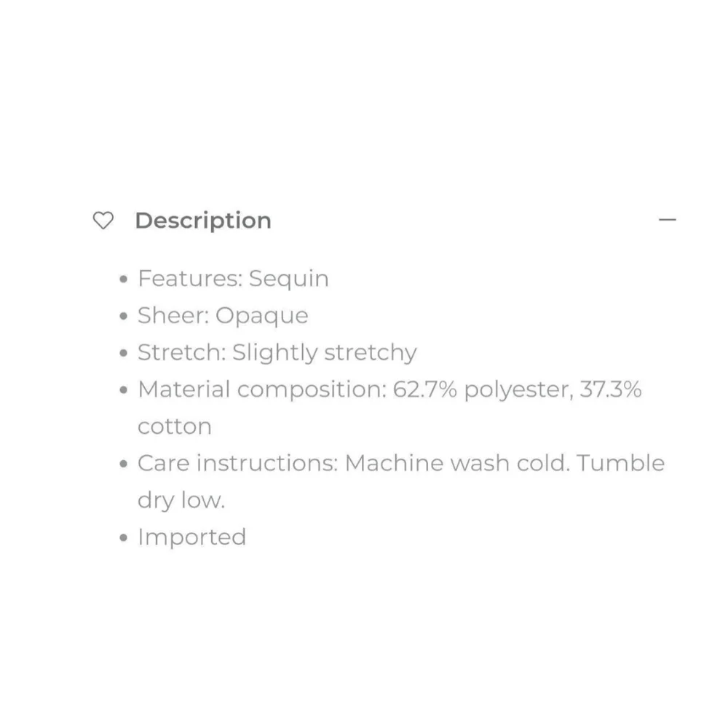728x728 pixels.
Task: Click the "Material composition:" label
Action: (x=261, y=389)
